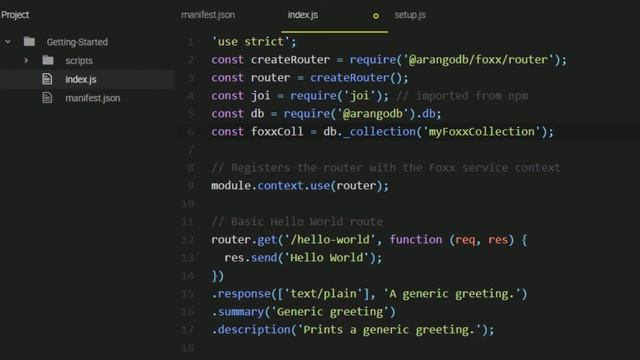Click 'A generic greeting.' string

[x=452, y=293]
